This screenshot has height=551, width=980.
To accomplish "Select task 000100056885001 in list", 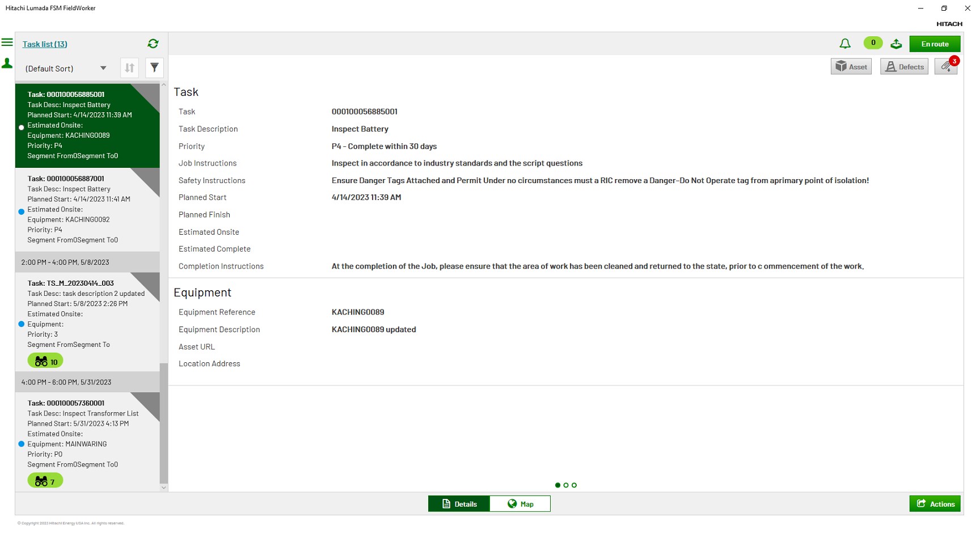I will point(87,125).
